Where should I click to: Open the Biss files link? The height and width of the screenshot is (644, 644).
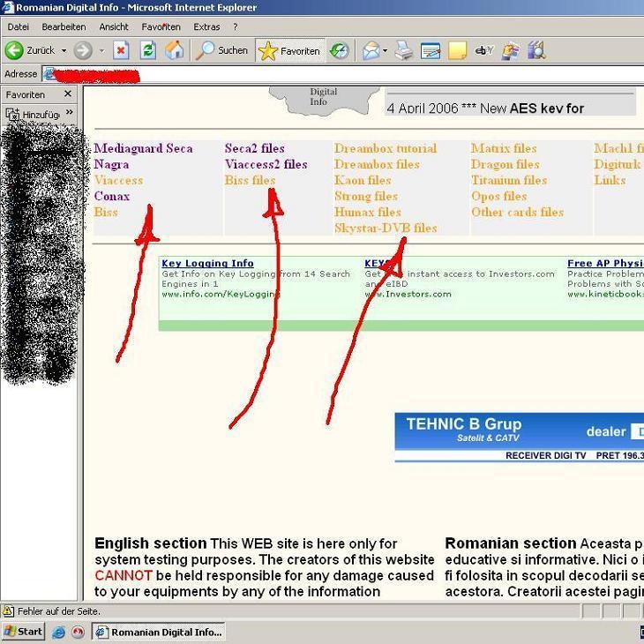(x=251, y=180)
